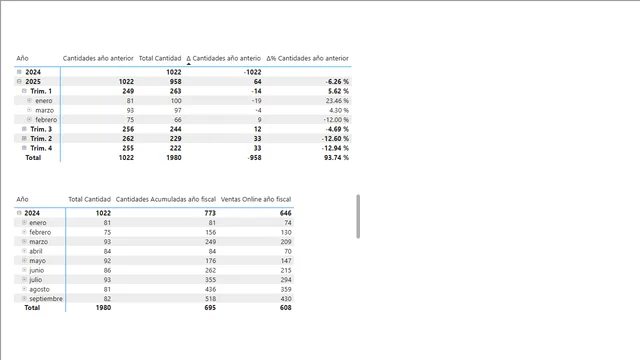
Task: Collapse the Trim. 1 quarter row
Action: click(24, 91)
